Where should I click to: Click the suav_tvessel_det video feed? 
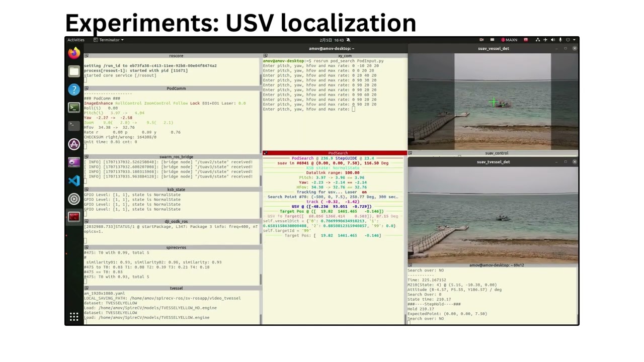click(493, 214)
